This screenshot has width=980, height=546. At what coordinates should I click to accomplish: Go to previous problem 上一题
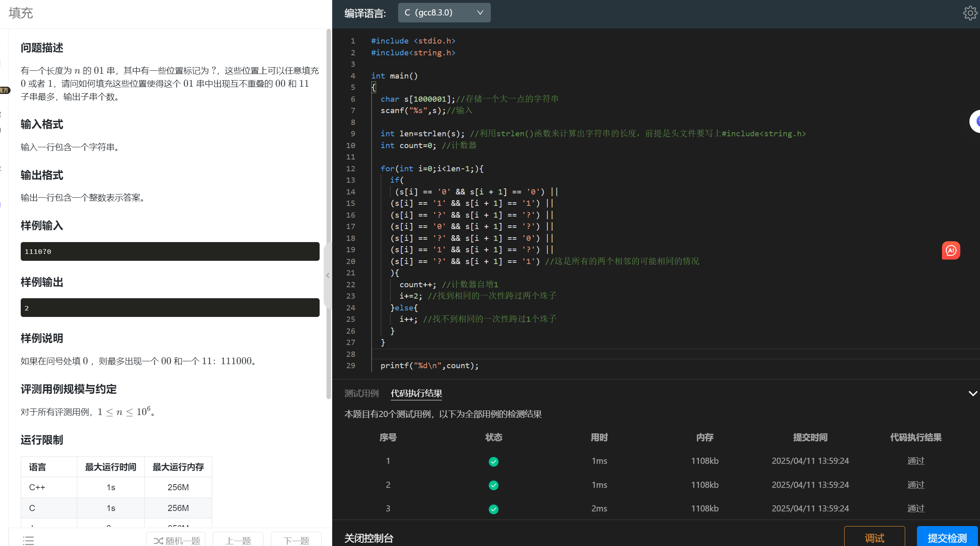[x=238, y=541]
